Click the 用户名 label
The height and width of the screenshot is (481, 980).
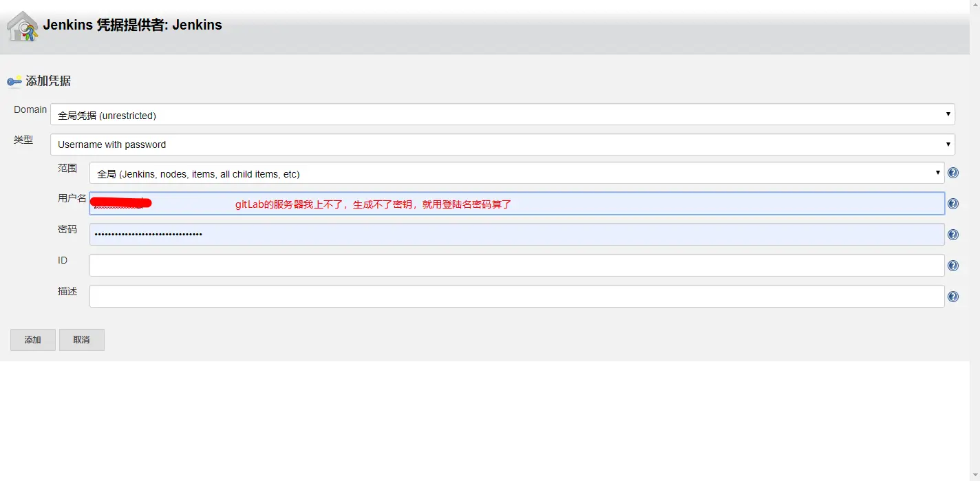point(72,198)
